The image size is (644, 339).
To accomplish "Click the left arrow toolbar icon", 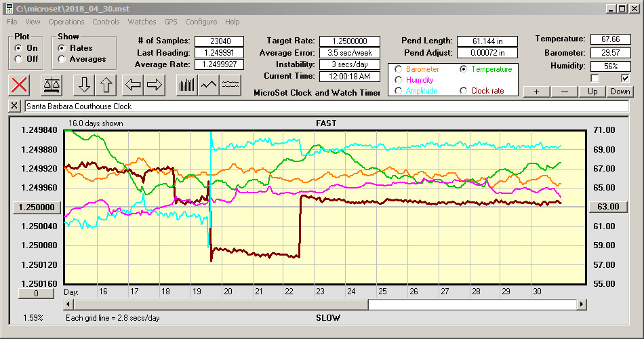I will pyautogui.click(x=133, y=85).
